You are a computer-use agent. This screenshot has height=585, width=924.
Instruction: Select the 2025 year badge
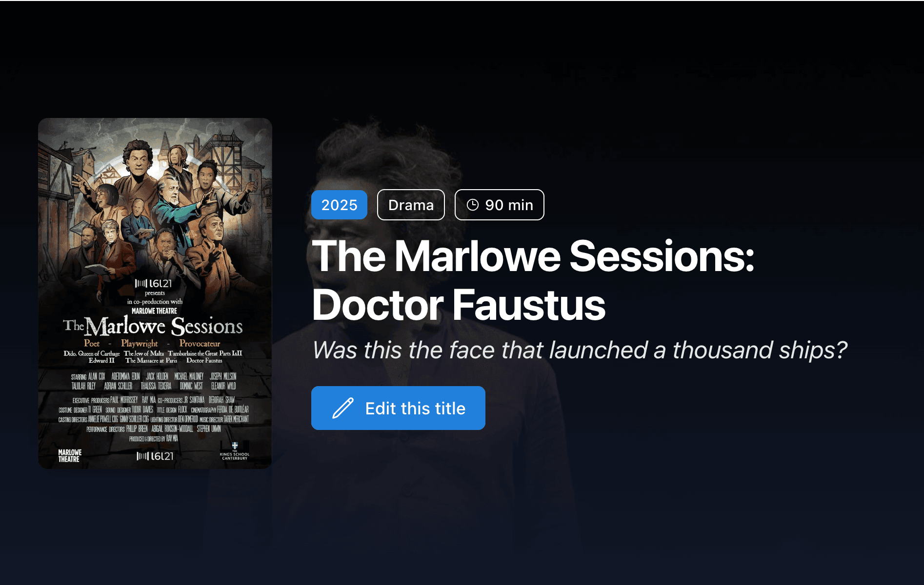click(x=339, y=205)
